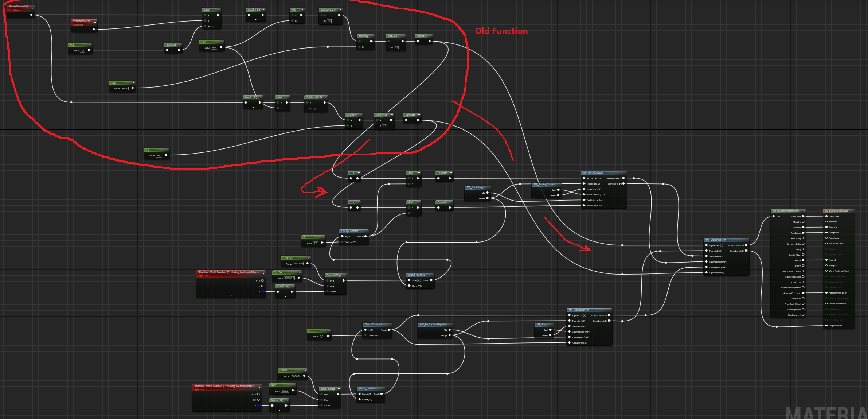Select the MF_Sand node title

click(542, 325)
